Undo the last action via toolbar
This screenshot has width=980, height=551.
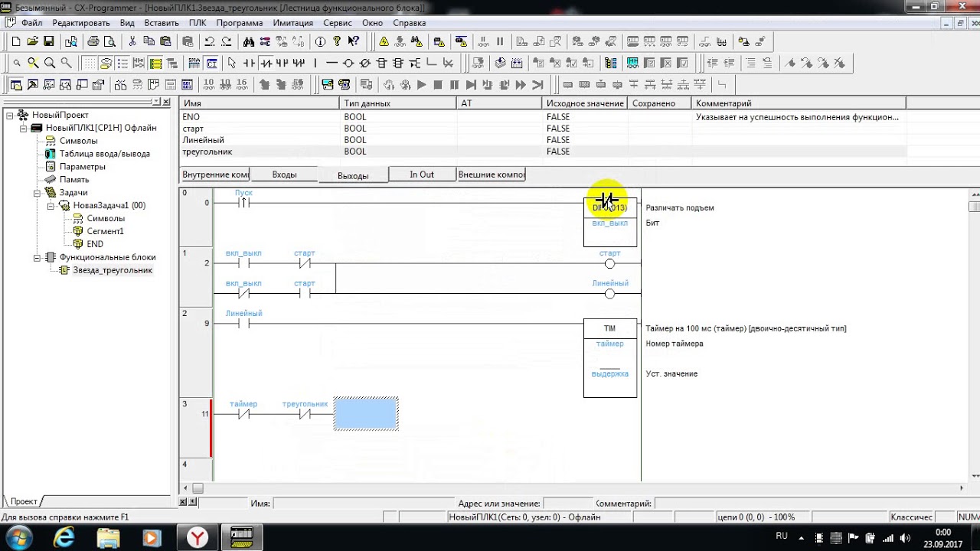[209, 41]
